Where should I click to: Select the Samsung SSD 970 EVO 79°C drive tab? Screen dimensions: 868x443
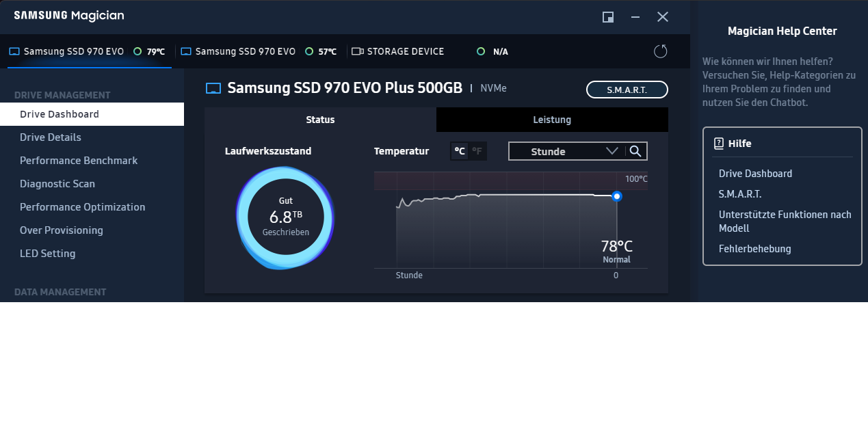pyautogui.click(x=89, y=51)
